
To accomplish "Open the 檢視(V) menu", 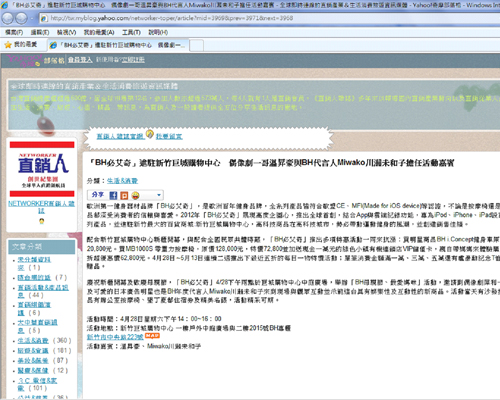I will coord(66,32).
